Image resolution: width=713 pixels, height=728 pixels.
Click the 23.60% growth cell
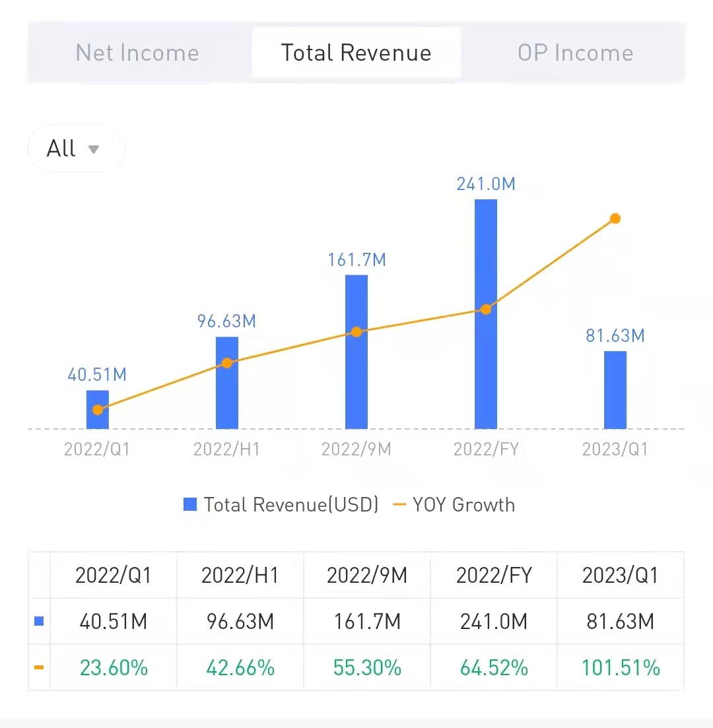point(114,668)
